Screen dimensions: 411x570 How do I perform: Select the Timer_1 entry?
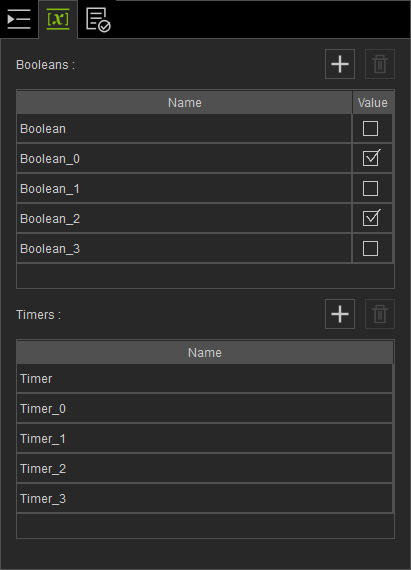click(205, 439)
